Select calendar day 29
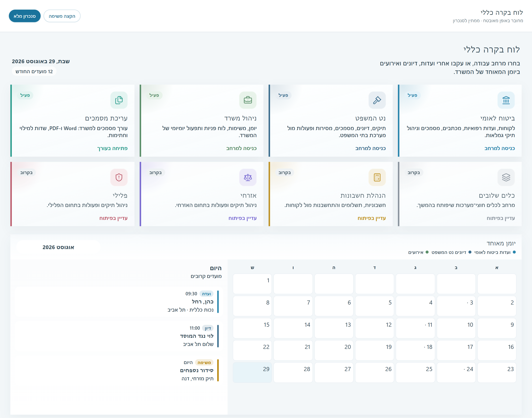The width and height of the screenshot is (532, 418). [252, 373]
